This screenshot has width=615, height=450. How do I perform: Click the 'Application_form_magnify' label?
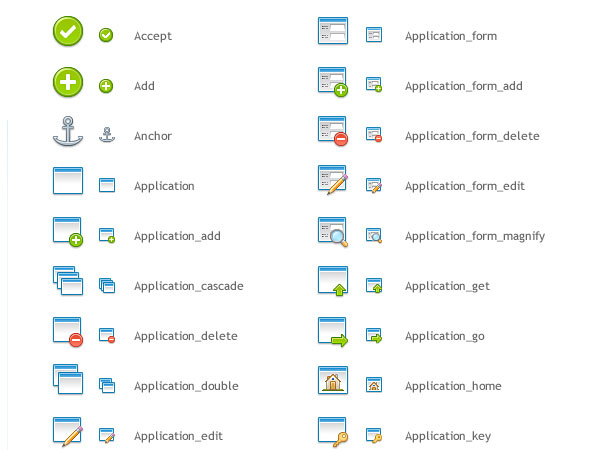click(x=475, y=236)
